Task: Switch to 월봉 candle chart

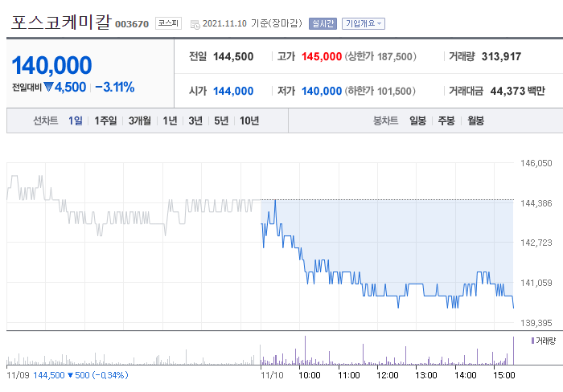Action: [475, 120]
